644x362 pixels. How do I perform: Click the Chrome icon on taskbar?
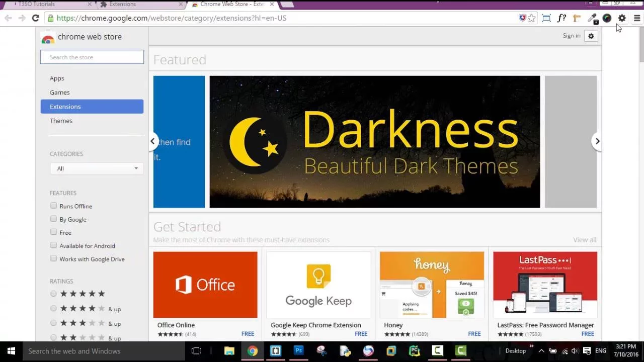click(x=253, y=351)
